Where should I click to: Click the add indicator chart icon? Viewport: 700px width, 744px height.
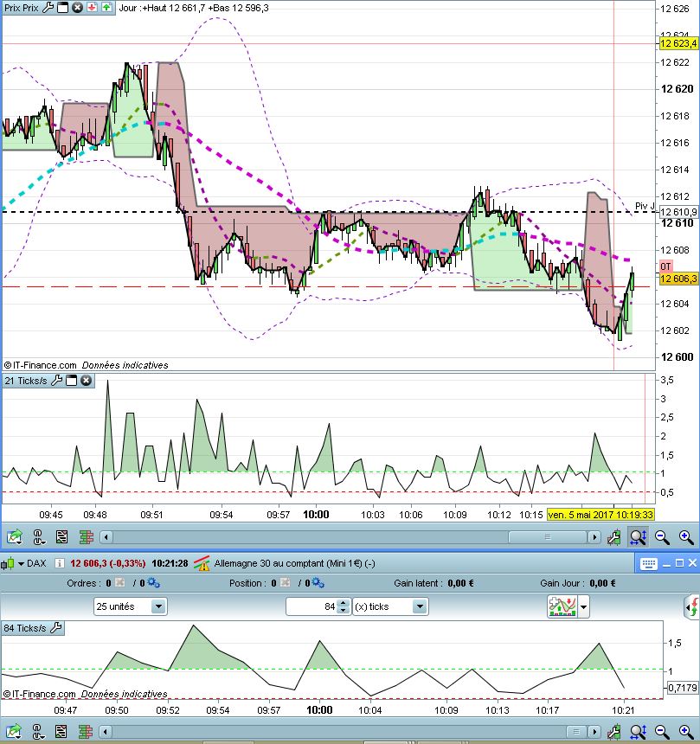point(562,606)
